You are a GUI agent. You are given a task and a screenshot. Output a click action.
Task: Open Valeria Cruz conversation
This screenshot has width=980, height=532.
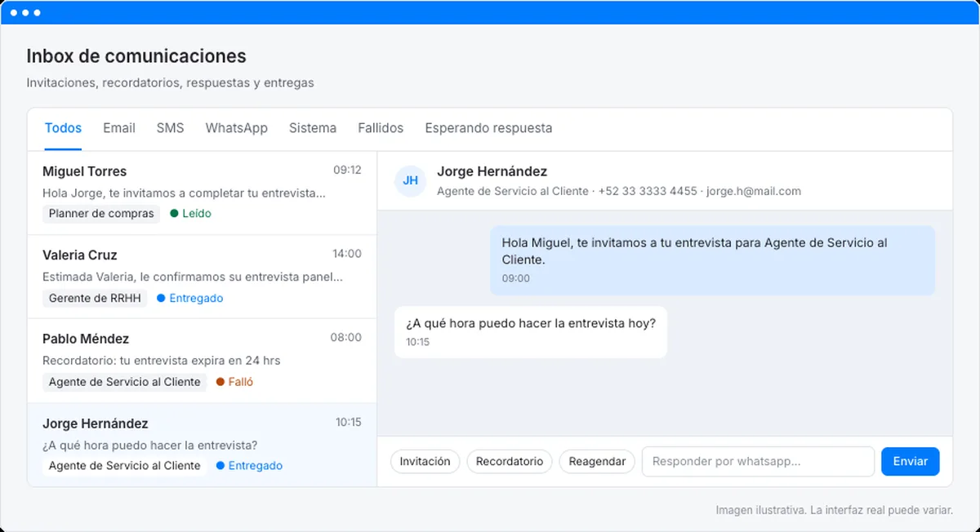tap(202, 277)
